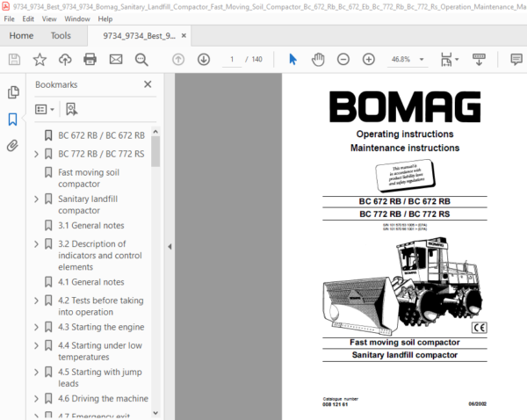Open the comment speech bubble tool
The image size is (527, 420).
point(516,60)
